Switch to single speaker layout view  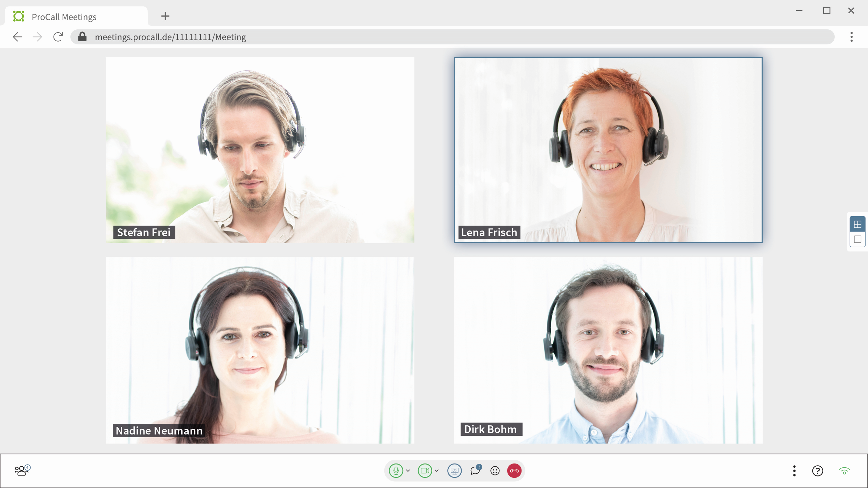pos(857,240)
